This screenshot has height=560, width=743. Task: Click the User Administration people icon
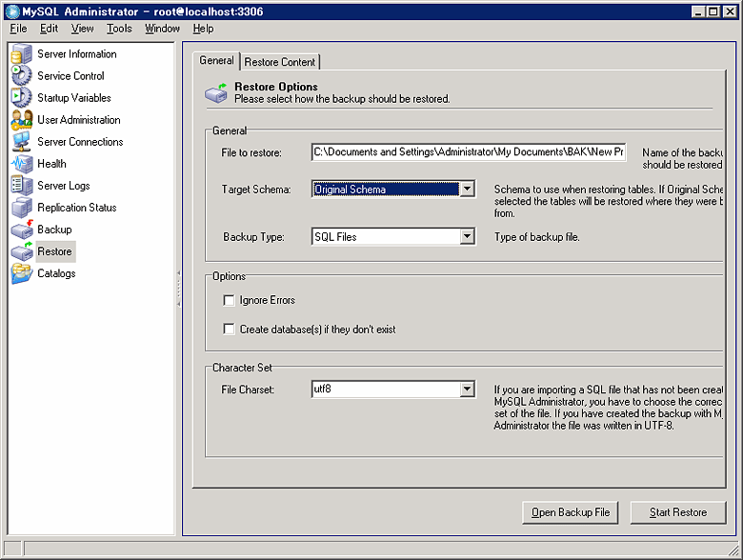point(21,119)
